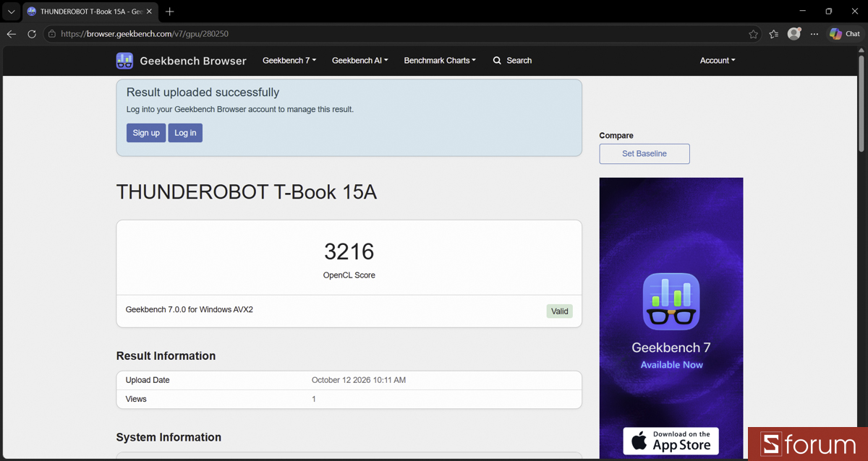
Task: Click the site lock icon
Action: [52, 34]
